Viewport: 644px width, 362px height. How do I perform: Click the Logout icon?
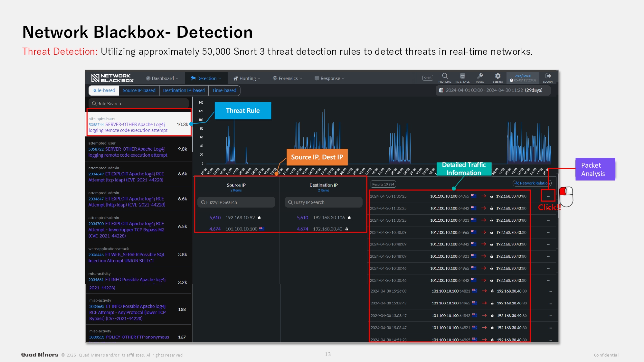click(548, 76)
